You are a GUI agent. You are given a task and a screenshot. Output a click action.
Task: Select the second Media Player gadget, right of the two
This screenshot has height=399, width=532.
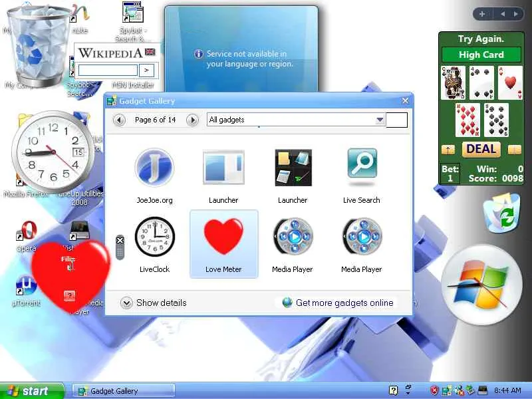click(362, 245)
